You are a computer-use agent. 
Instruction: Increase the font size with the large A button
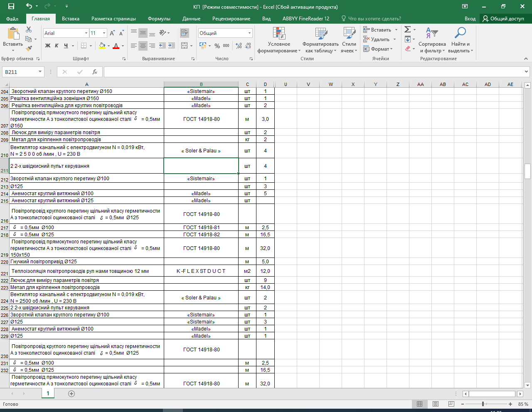pyautogui.click(x=112, y=33)
